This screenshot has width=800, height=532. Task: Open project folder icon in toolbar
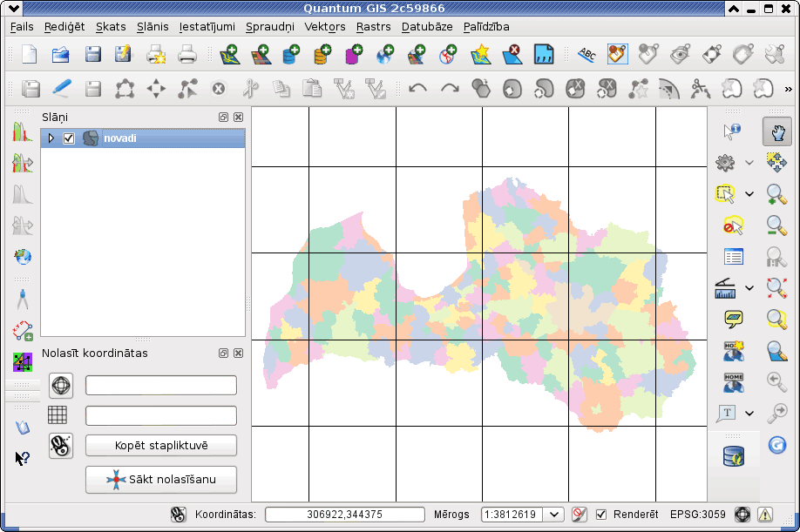point(61,54)
